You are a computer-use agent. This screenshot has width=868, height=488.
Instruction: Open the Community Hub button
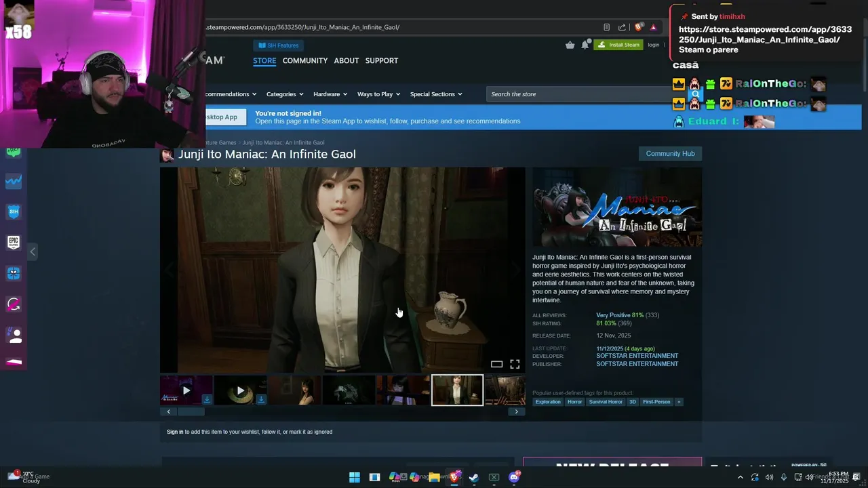click(670, 153)
